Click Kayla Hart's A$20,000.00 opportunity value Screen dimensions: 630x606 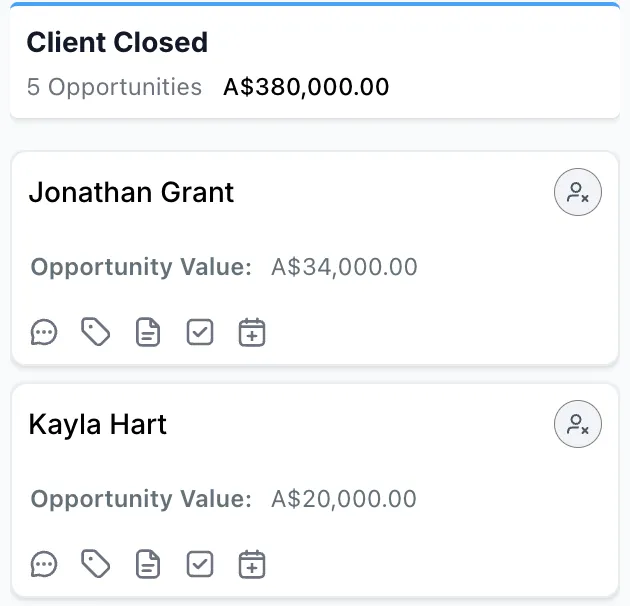point(344,499)
